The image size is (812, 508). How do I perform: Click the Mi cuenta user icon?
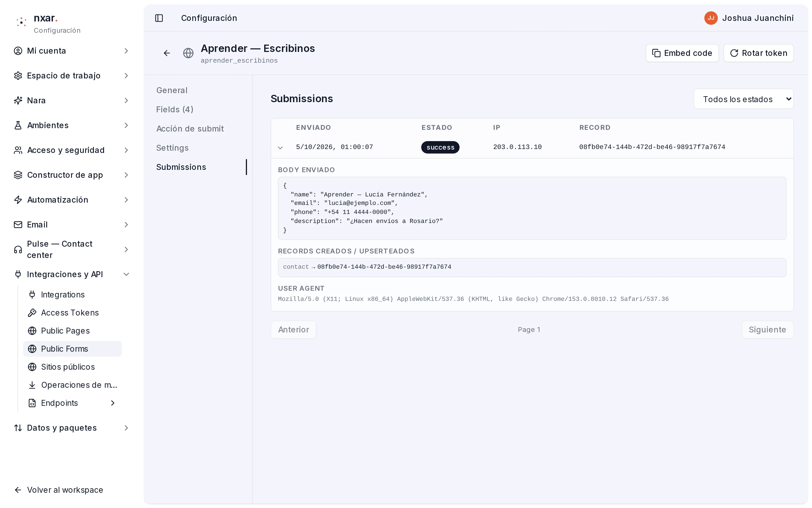pos(18,51)
